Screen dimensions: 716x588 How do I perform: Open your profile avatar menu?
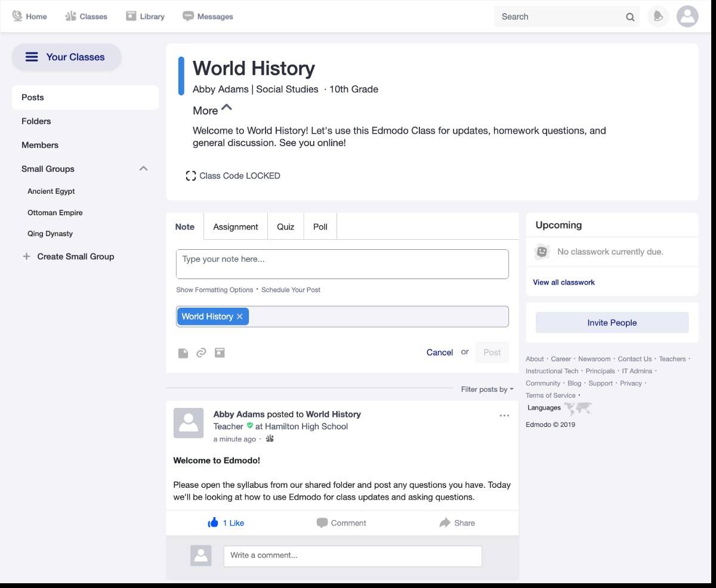687,16
